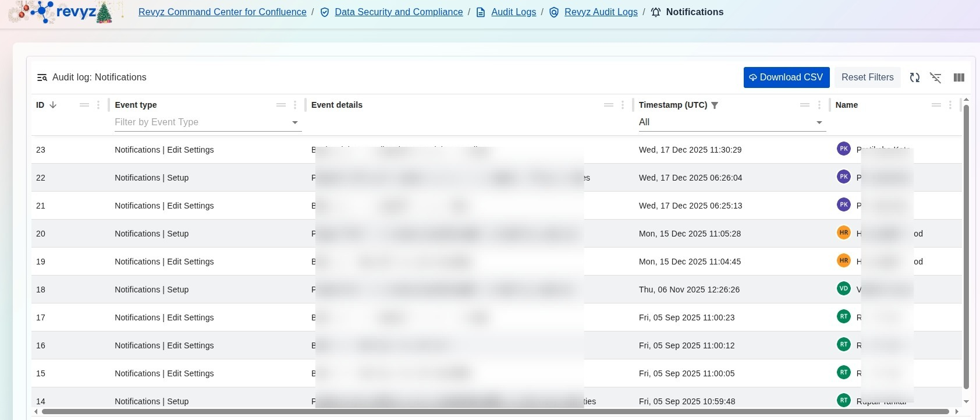Open the Audit Logs breadcrumb link
The height and width of the screenshot is (420, 980).
point(513,12)
